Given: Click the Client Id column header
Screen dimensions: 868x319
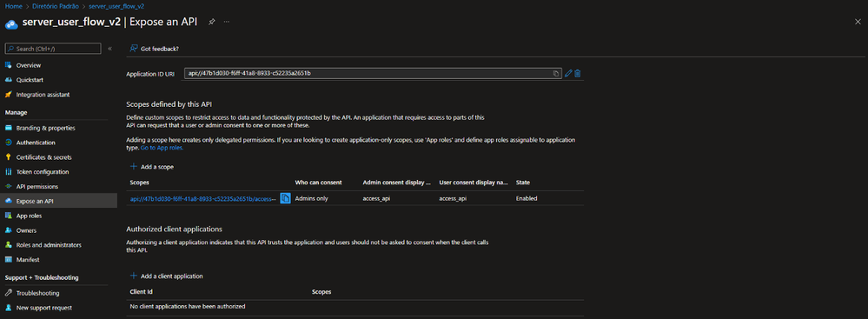Looking at the screenshot, I should pyautogui.click(x=141, y=291).
